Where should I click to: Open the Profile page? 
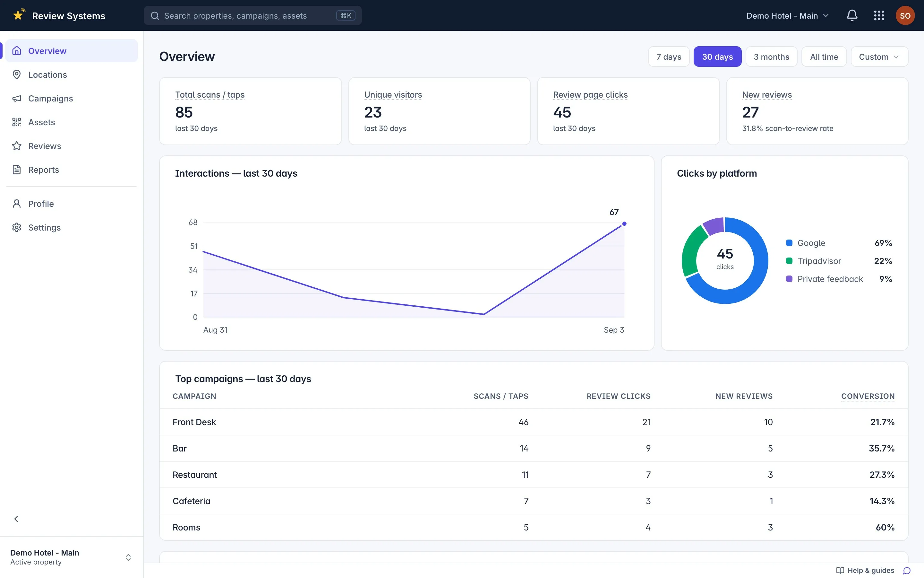[x=72, y=203]
